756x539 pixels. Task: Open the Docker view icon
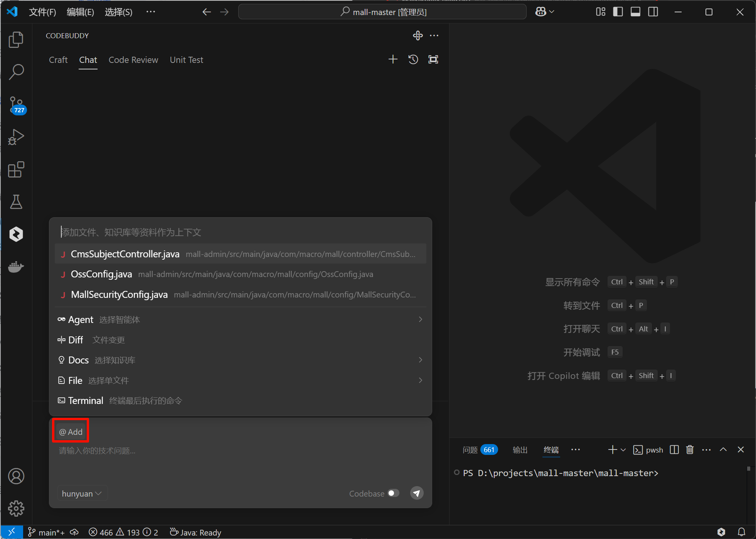point(16,267)
